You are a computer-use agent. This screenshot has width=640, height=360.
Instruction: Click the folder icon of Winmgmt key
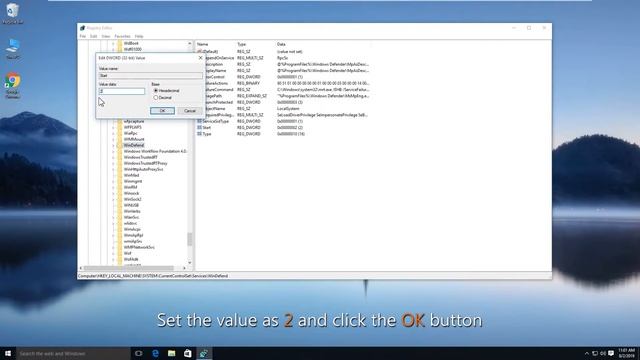pos(120,181)
